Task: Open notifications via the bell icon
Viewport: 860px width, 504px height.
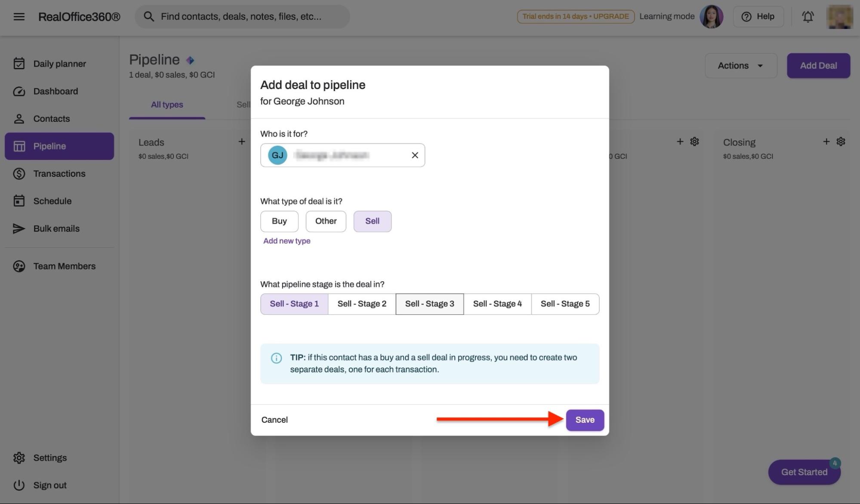Action: click(808, 16)
